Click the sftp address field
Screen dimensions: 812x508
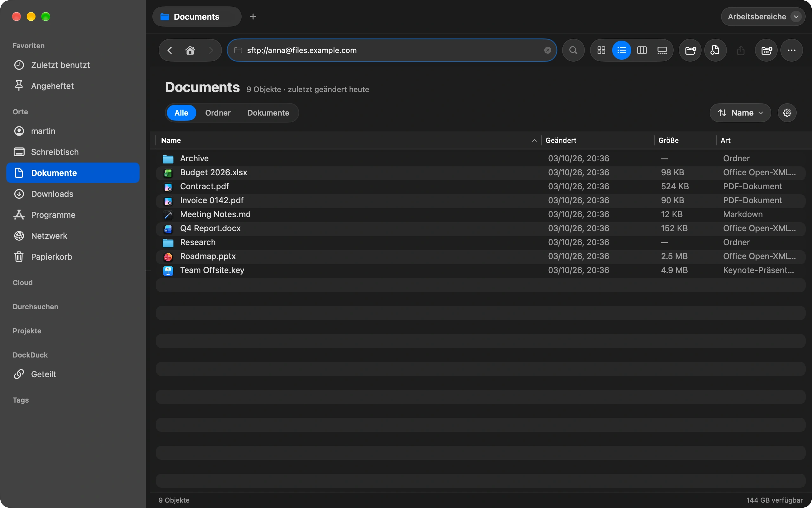[x=392, y=50]
